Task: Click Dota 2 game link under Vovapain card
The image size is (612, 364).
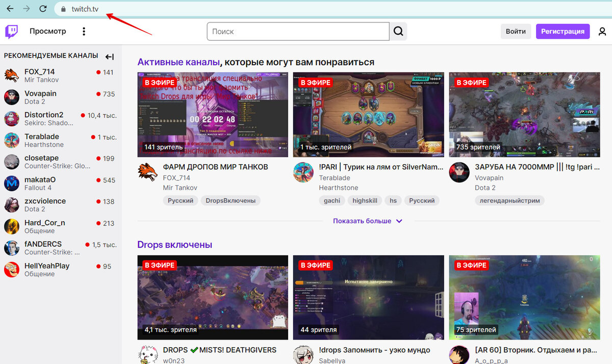Action: point(486,188)
